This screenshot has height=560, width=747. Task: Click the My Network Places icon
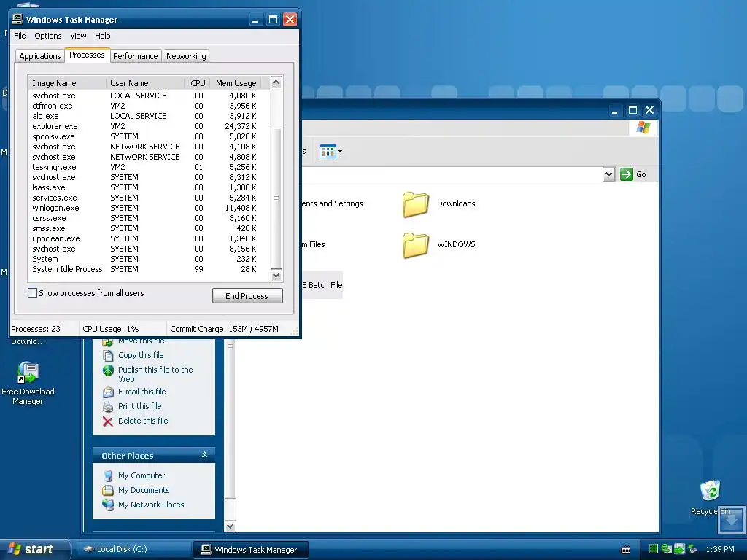(x=108, y=505)
